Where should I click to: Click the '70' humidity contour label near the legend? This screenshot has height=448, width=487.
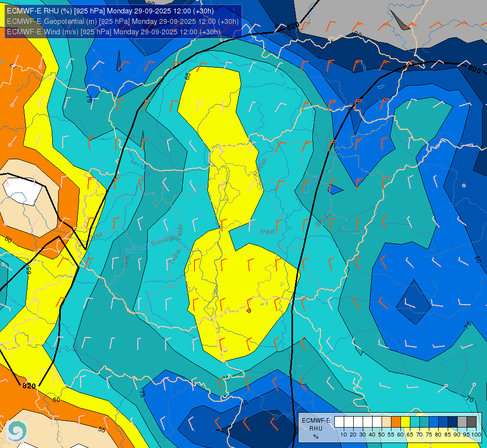[x=470, y=399]
